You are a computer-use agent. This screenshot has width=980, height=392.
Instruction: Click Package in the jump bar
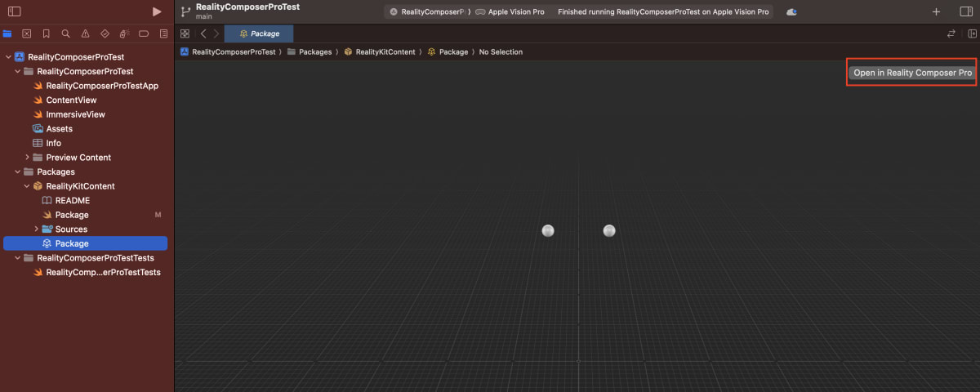(x=448, y=51)
